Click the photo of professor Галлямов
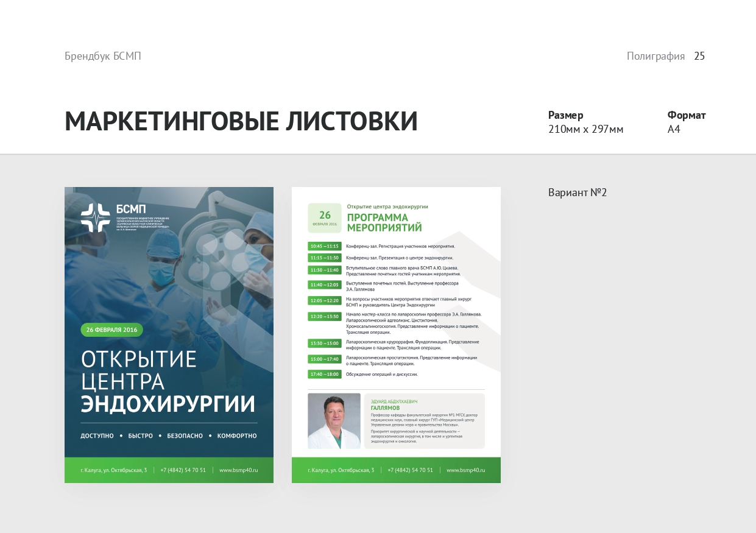Image resolution: width=756 pixels, height=533 pixels. [334, 421]
